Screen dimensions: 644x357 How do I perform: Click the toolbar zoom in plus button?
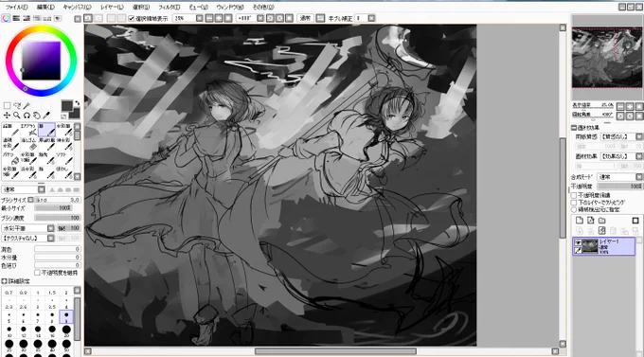tap(219, 18)
